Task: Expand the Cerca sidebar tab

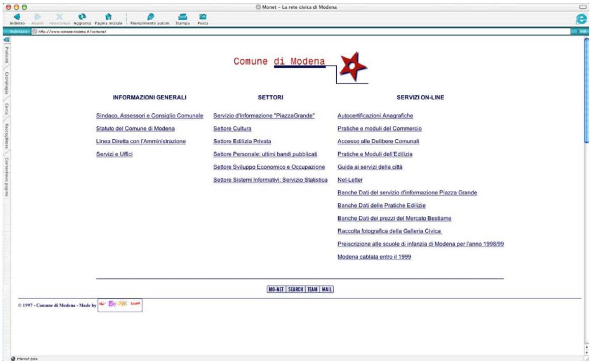Action: tap(7, 109)
